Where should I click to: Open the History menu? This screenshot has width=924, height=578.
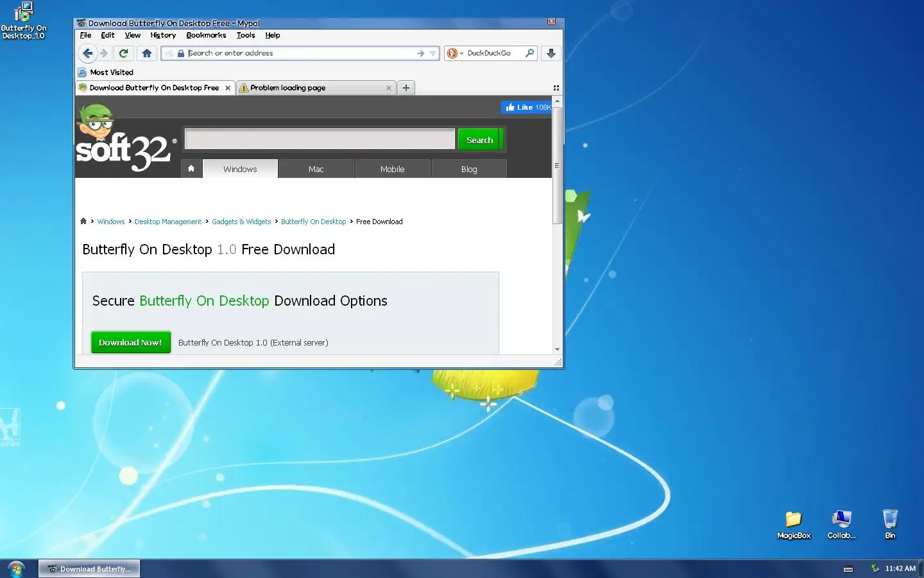[x=163, y=35]
